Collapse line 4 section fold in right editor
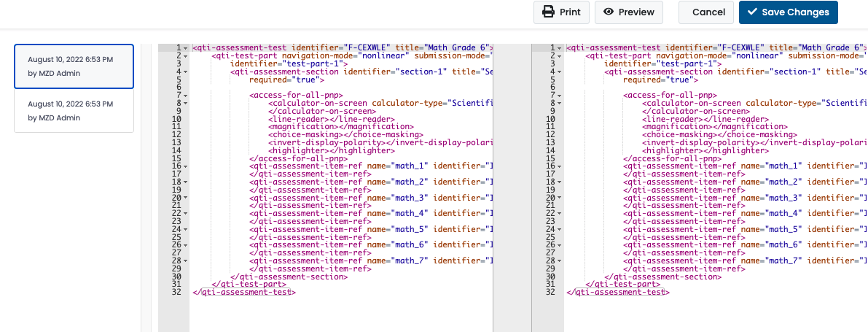The image size is (868, 332). (x=560, y=72)
